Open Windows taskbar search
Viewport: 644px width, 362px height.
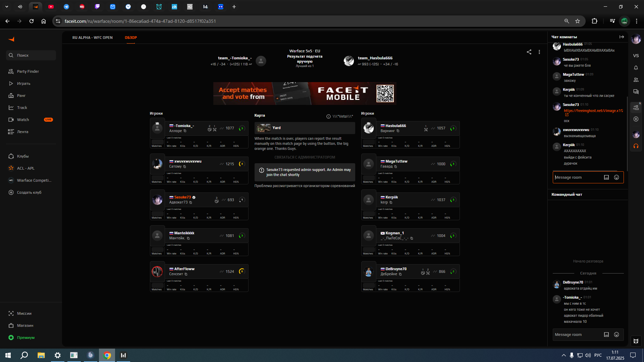[x=24, y=355]
